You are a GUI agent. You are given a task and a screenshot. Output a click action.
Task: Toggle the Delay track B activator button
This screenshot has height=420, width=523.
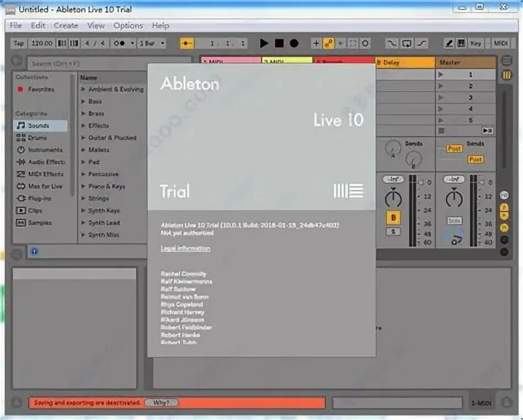coord(393,218)
